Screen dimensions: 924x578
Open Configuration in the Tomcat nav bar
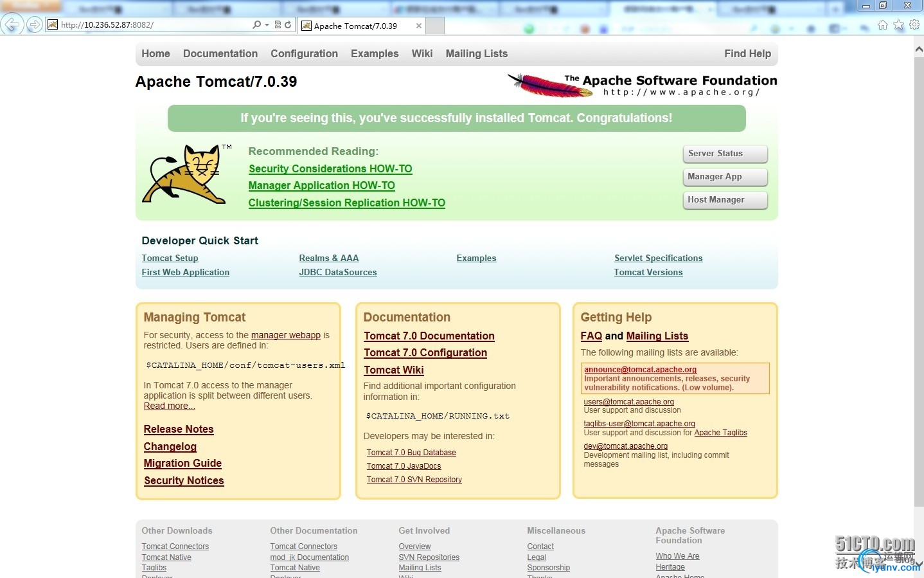tap(304, 53)
